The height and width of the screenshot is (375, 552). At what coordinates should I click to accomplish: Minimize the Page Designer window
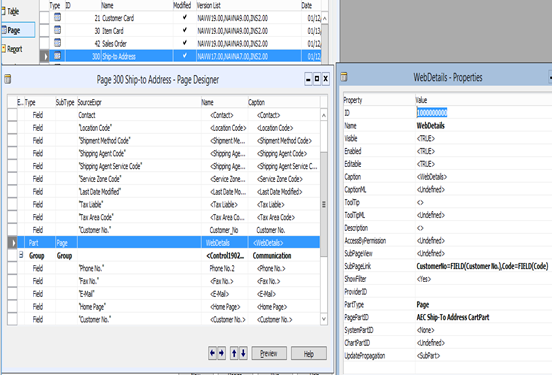coord(308,79)
